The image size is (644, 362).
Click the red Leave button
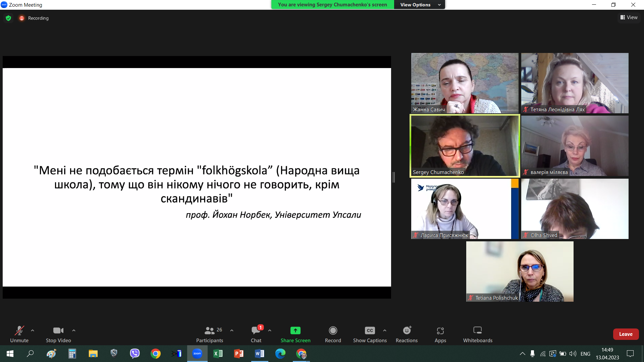626,334
